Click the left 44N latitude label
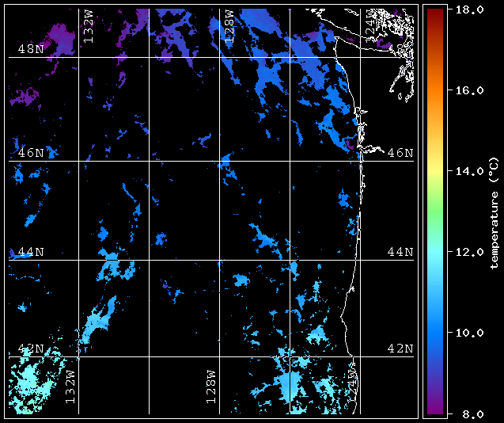This screenshot has height=423, width=504. tap(31, 252)
